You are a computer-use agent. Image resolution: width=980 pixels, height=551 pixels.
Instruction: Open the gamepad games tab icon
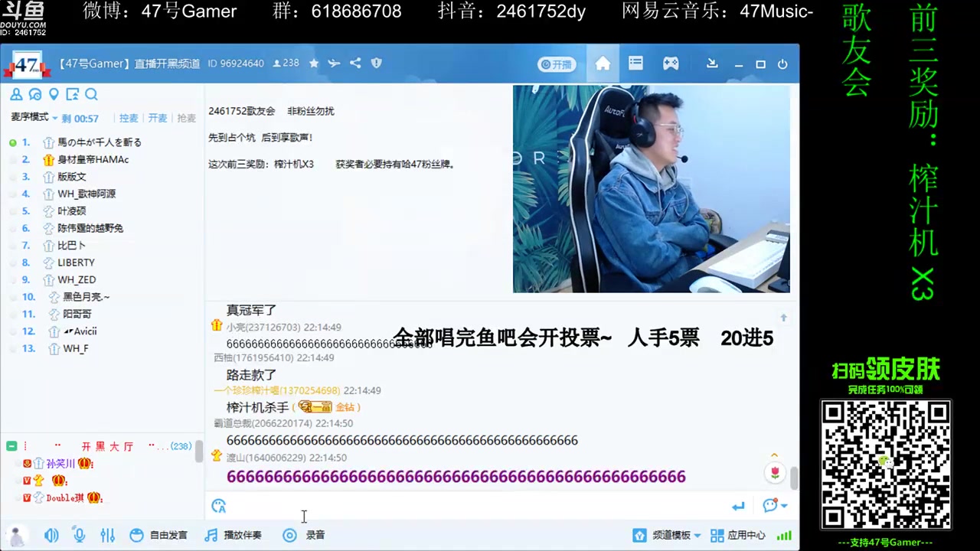671,64
